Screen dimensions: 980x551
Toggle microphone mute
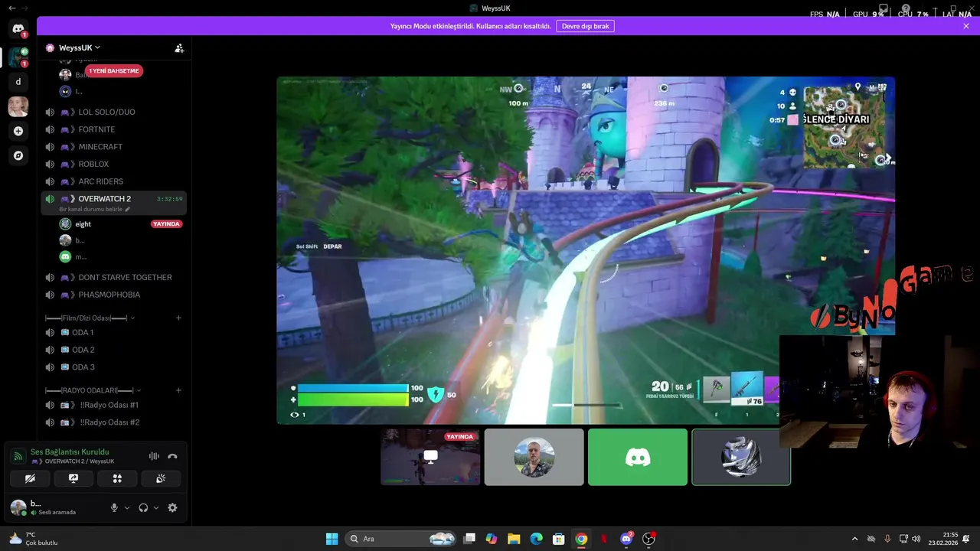(114, 507)
